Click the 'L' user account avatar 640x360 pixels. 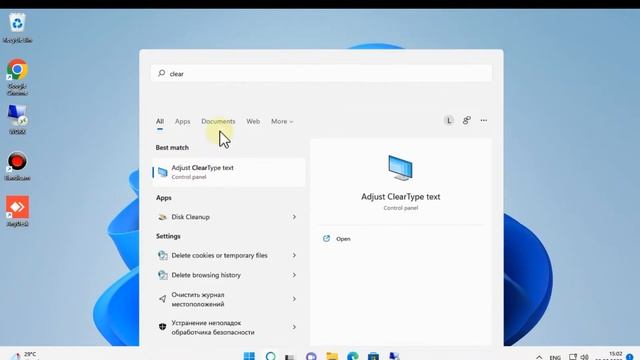pos(449,120)
